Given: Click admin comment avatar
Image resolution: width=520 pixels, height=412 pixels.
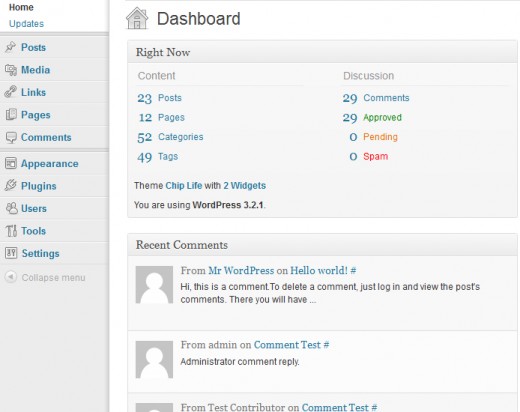Looking at the screenshot, I should pos(154,359).
